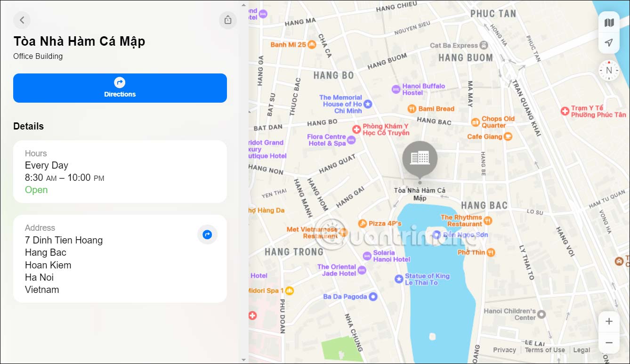The height and width of the screenshot is (364, 630).
Task: Click the Statue of King Le Thai To marker
Action: point(399,279)
